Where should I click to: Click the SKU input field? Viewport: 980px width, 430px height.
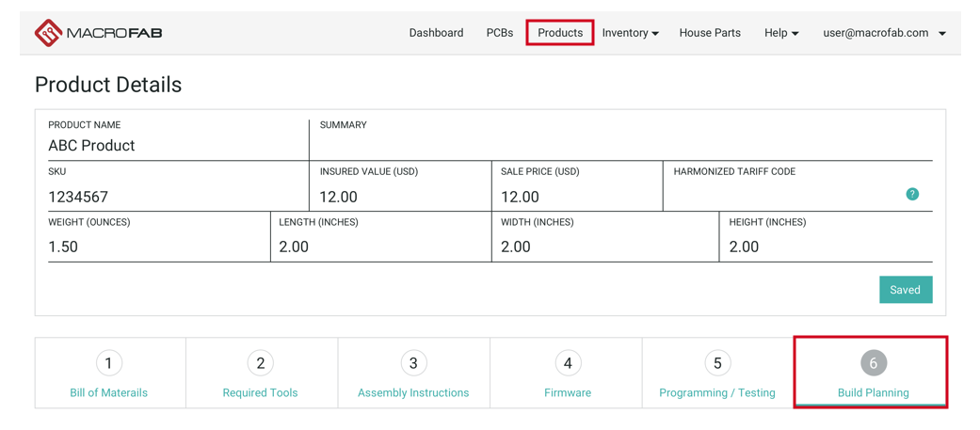(174, 197)
